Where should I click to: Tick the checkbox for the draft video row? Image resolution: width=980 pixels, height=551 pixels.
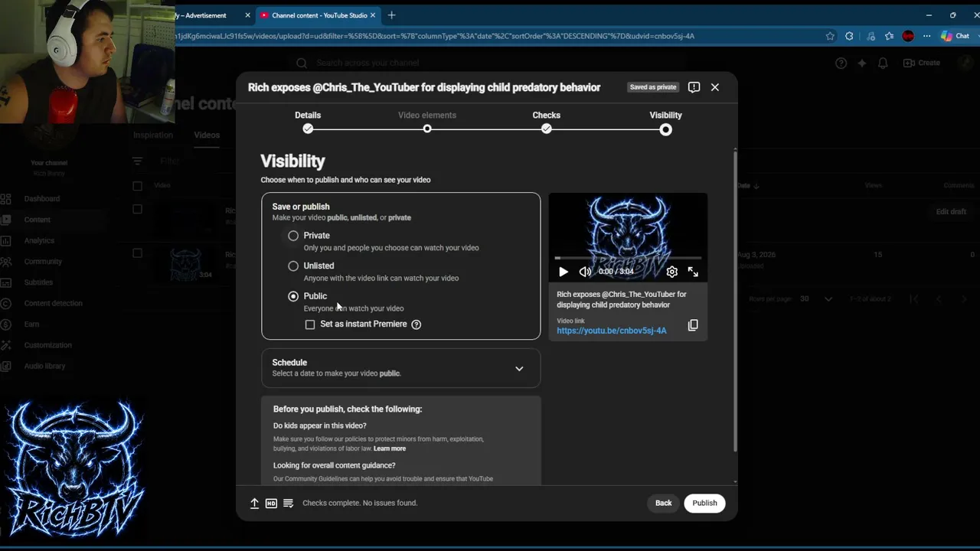point(137,209)
